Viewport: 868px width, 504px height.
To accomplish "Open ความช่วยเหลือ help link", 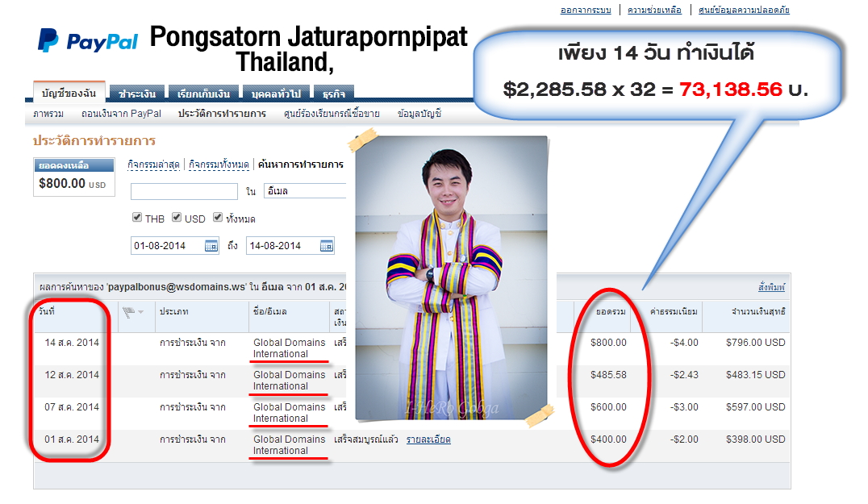I will [654, 10].
